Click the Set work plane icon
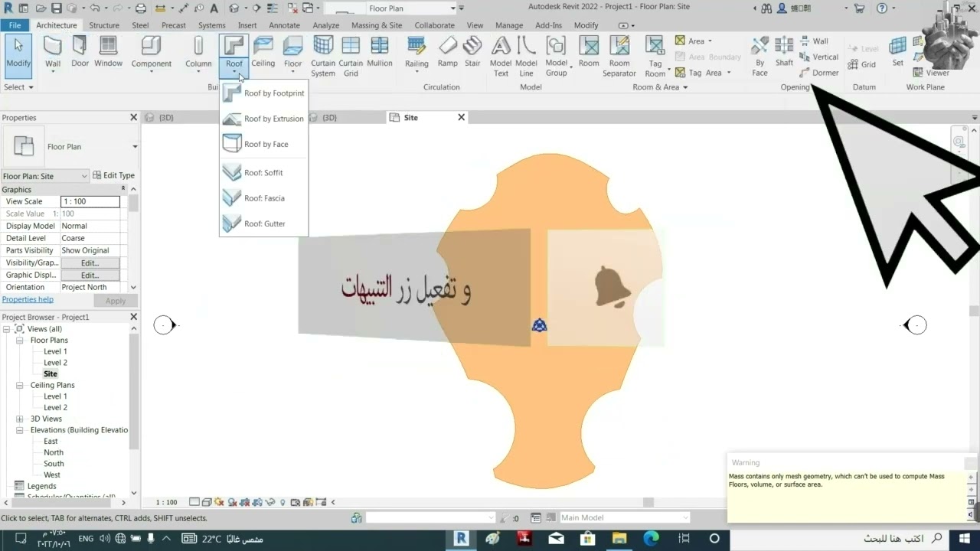Viewport: 980px width, 551px height. click(x=897, y=46)
